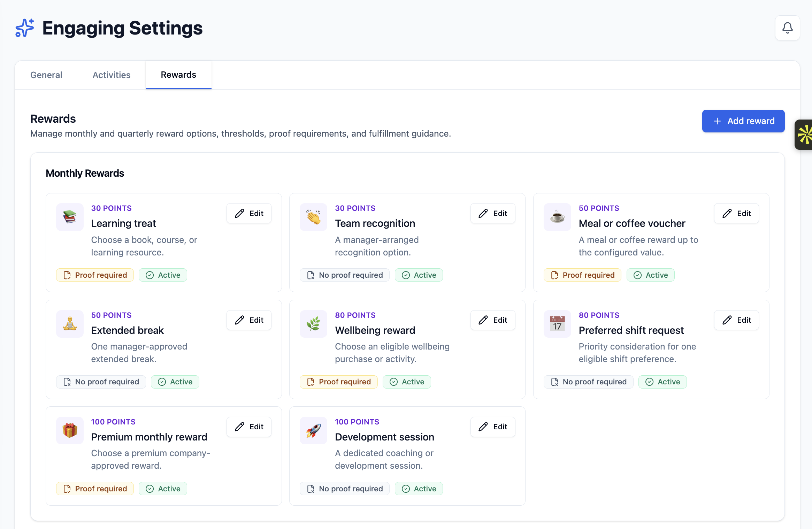Click the 80 POINTS label on Wellbeing reward
The image size is (812, 529).
tap(355, 315)
